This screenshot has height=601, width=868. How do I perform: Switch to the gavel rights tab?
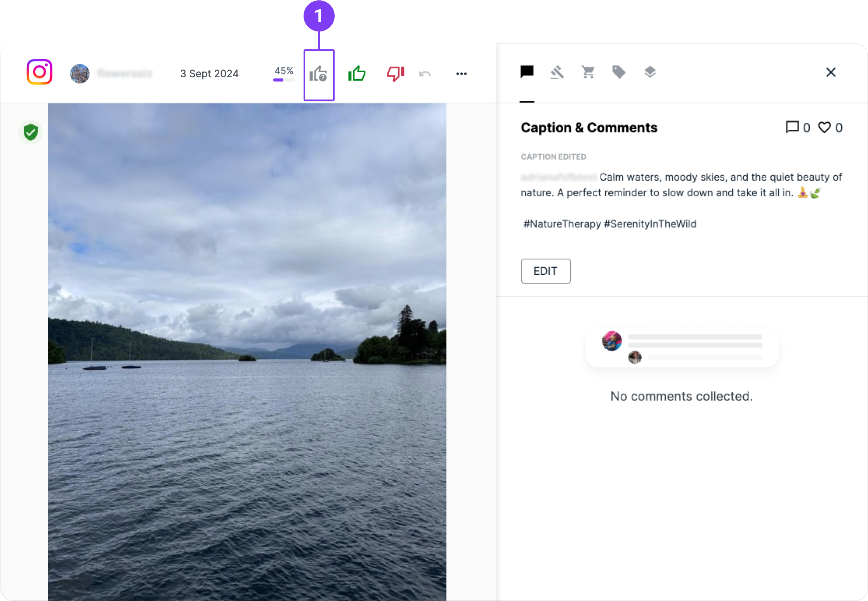click(557, 72)
